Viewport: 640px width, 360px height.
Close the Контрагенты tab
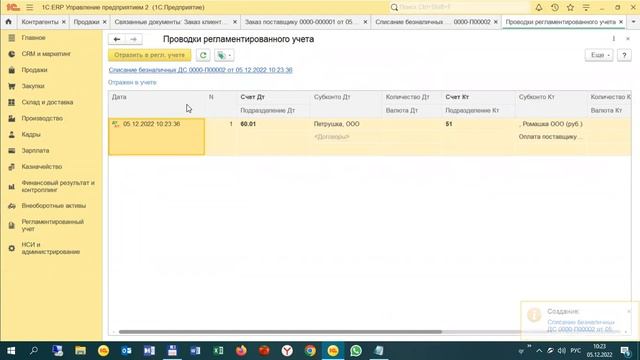click(64, 22)
